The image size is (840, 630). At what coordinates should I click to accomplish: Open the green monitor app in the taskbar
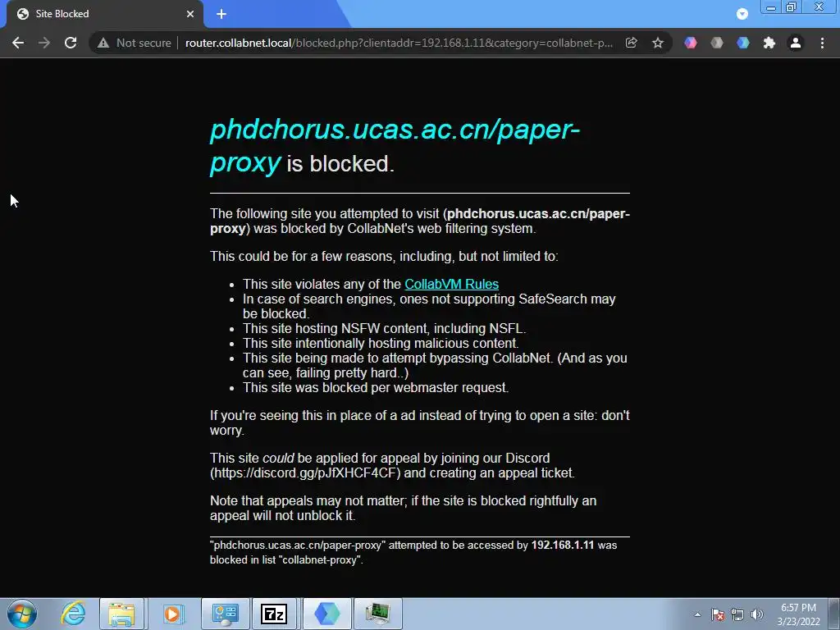(378, 614)
